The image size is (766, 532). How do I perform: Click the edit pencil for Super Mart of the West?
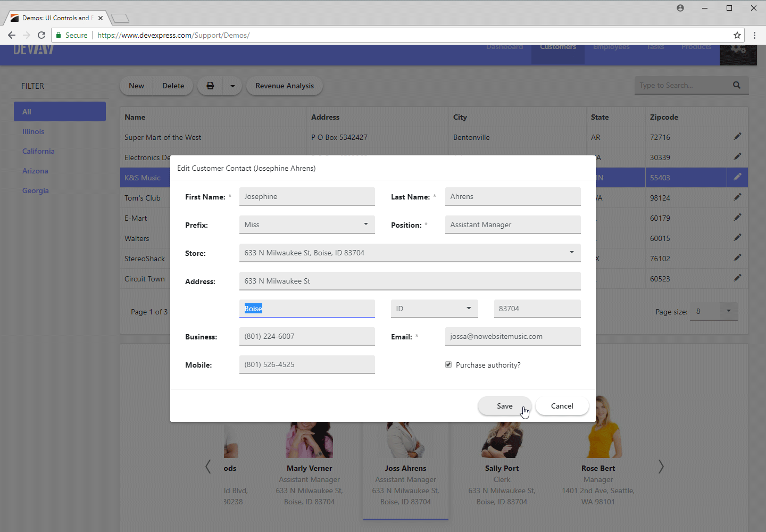point(737,137)
